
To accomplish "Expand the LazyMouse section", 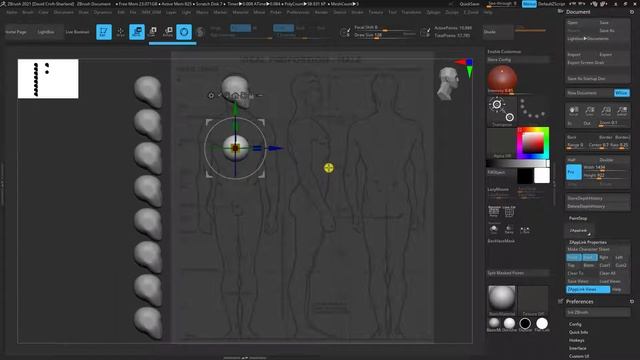I will (x=498, y=189).
